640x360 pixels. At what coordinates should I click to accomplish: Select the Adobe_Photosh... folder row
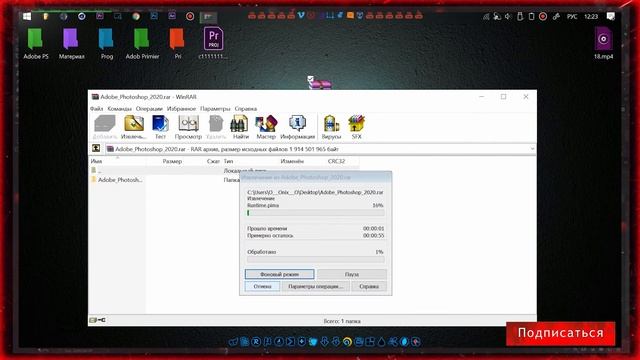(x=120, y=180)
